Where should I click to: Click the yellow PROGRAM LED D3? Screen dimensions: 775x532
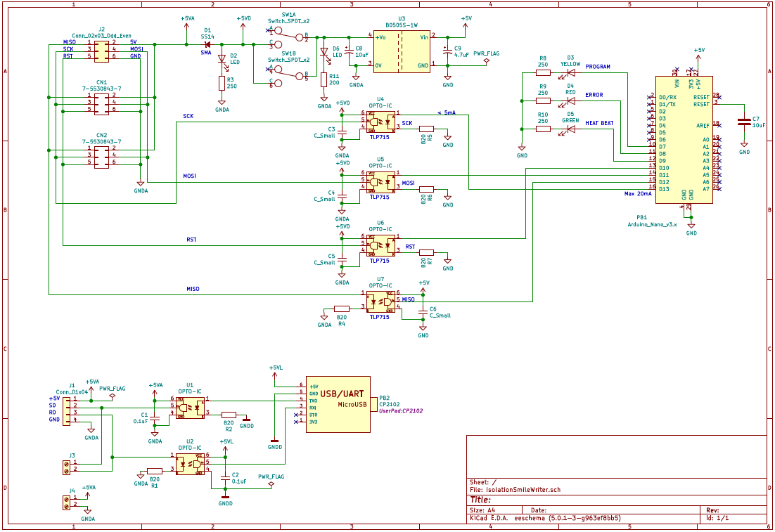pyautogui.click(x=571, y=72)
